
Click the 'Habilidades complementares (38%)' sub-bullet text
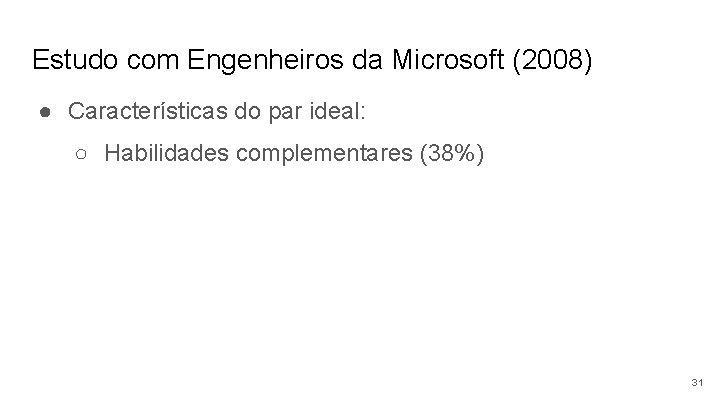(x=294, y=153)
